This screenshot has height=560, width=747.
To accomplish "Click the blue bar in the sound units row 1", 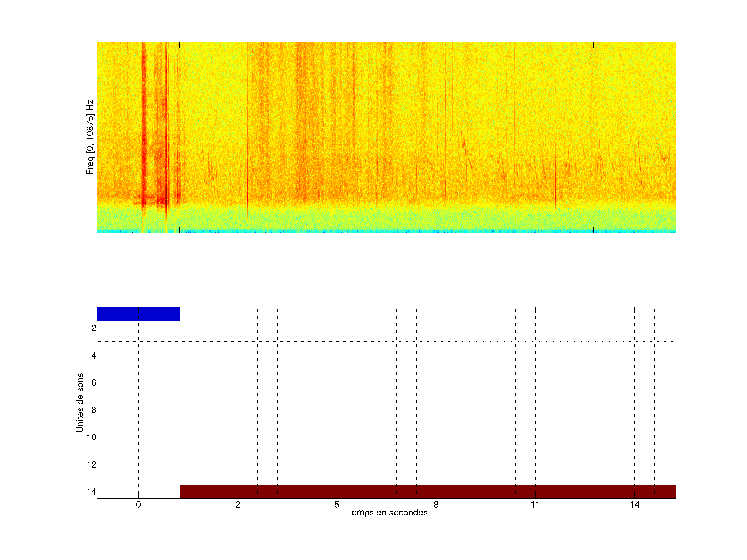I will (138, 314).
